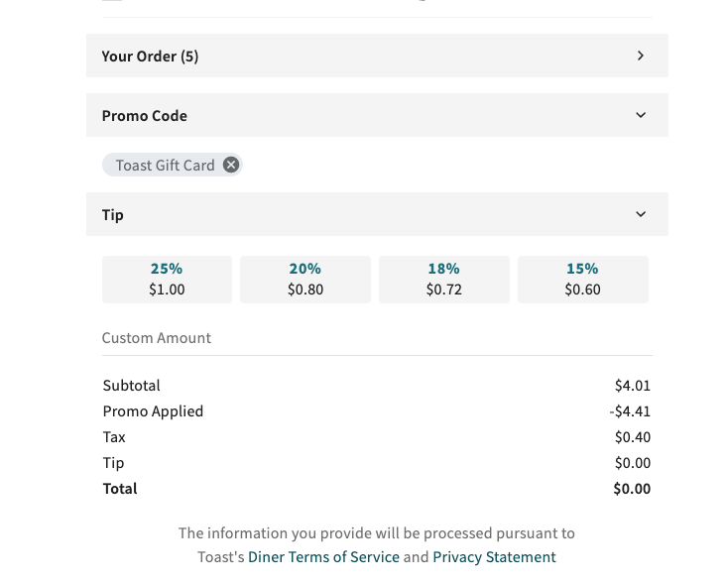Open the Privacy Statement link
728x581 pixels.
pyautogui.click(x=494, y=557)
